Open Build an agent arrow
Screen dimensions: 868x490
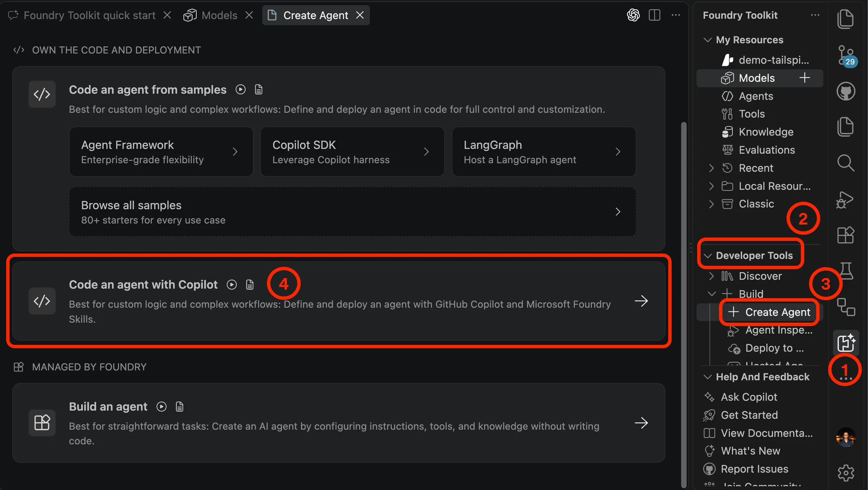641,423
